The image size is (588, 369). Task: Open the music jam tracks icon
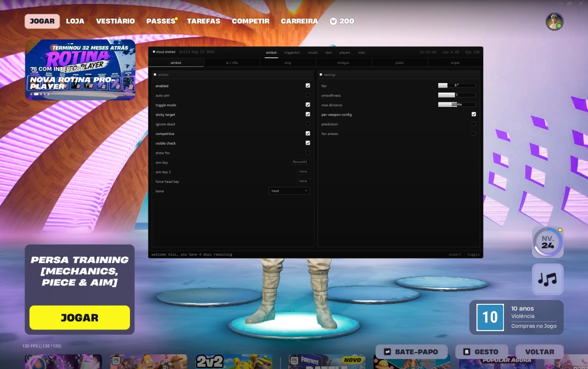548,279
